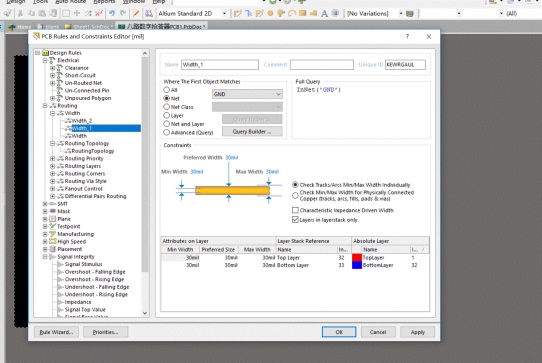The image size is (542, 363).
Task: Click the Undo arrow icon
Action: (112, 13)
